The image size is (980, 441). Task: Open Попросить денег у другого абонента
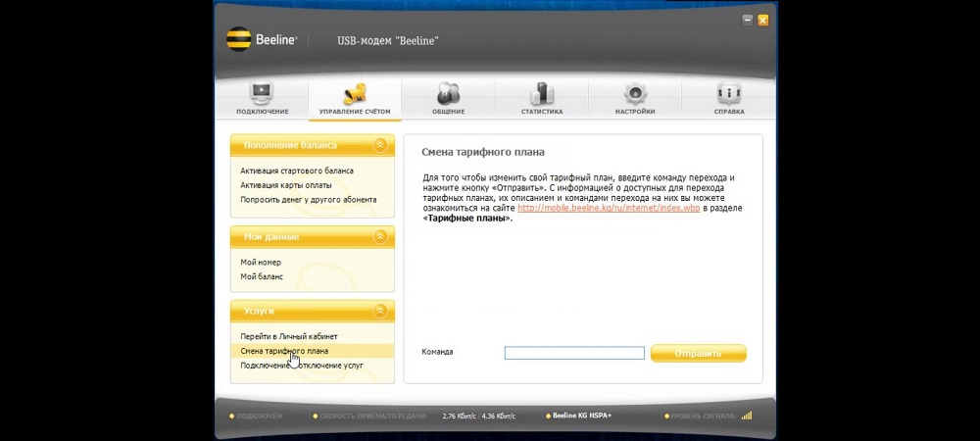coord(309,200)
